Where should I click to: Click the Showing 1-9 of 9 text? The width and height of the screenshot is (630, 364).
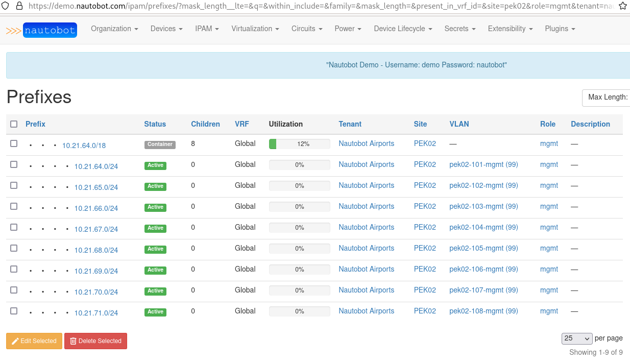[596, 352]
